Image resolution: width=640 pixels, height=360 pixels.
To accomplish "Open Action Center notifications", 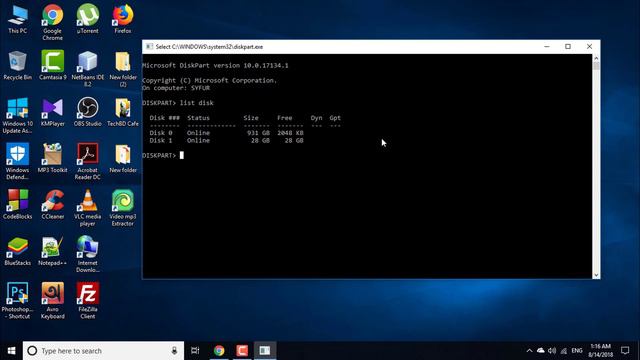I will tap(625, 351).
